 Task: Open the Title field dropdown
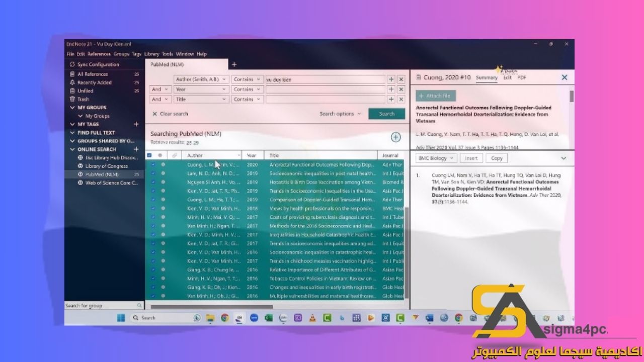point(201,100)
